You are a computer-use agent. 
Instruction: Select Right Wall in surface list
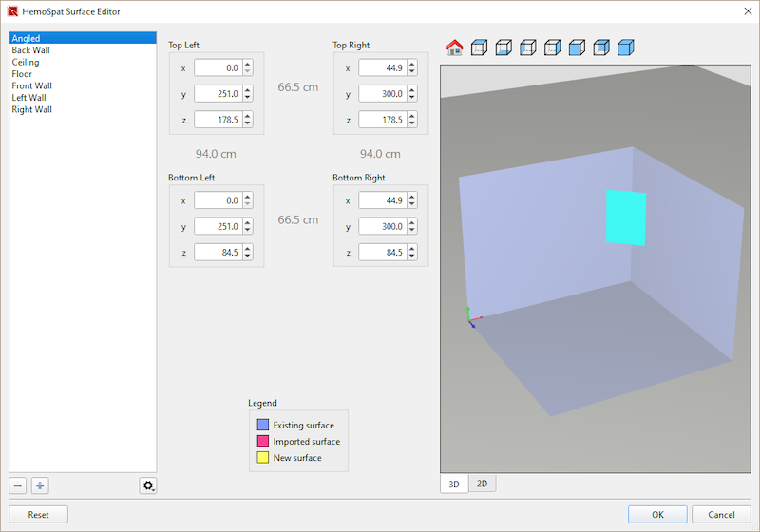point(83,109)
